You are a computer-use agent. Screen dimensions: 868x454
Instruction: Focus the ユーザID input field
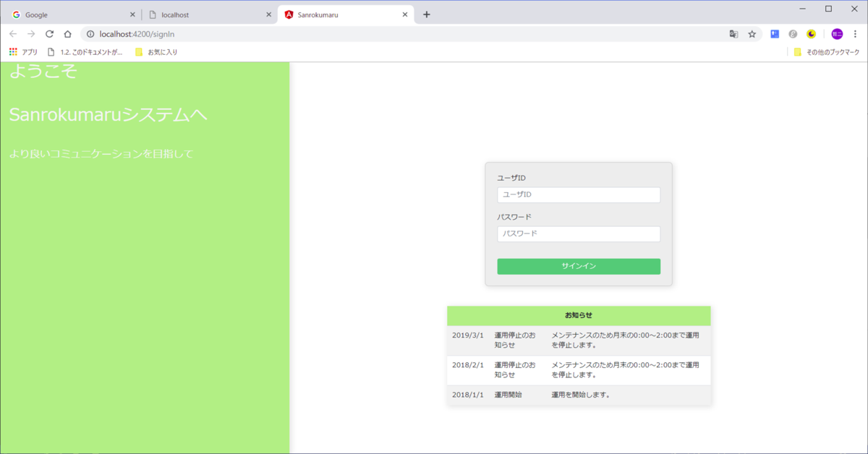point(578,194)
